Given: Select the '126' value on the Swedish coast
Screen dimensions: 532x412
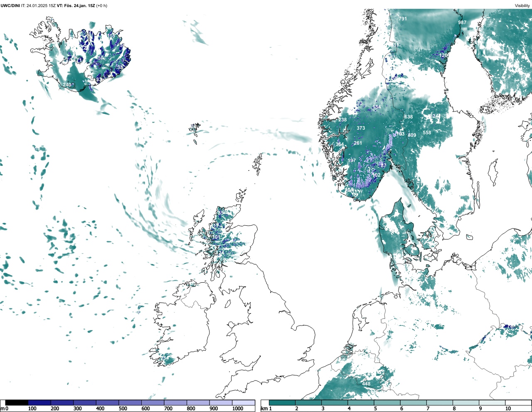Looking at the screenshot, I should pyautogui.click(x=444, y=55).
